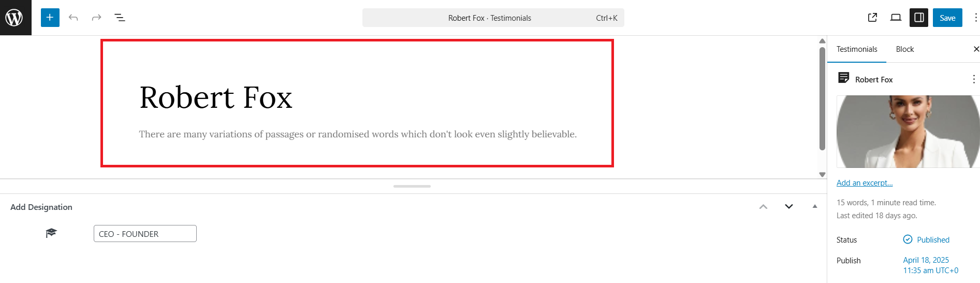
Task: Switch to the Block tab
Action: point(904,49)
